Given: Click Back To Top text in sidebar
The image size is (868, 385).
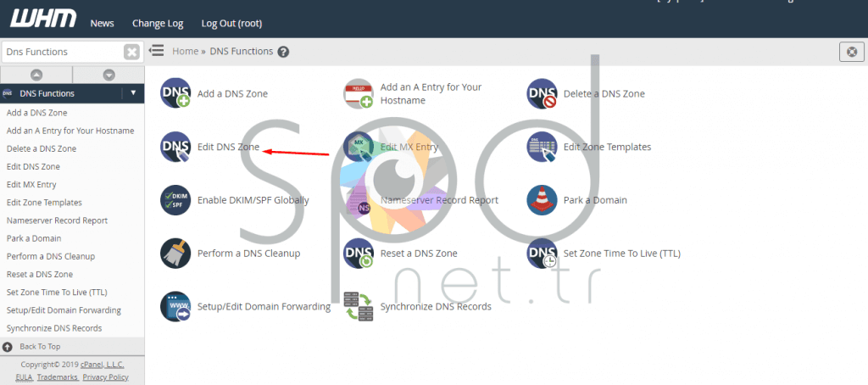Looking at the screenshot, I should click(40, 347).
